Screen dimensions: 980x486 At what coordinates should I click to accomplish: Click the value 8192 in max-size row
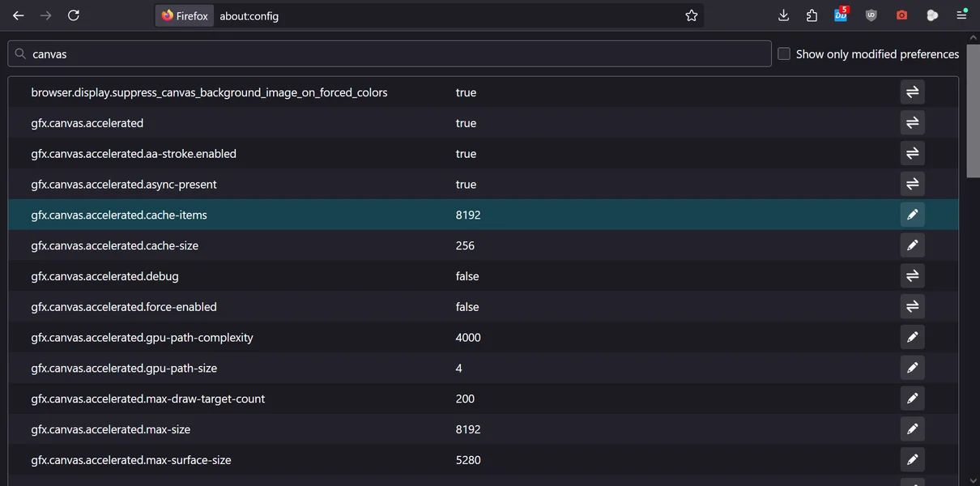click(x=468, y=429)
